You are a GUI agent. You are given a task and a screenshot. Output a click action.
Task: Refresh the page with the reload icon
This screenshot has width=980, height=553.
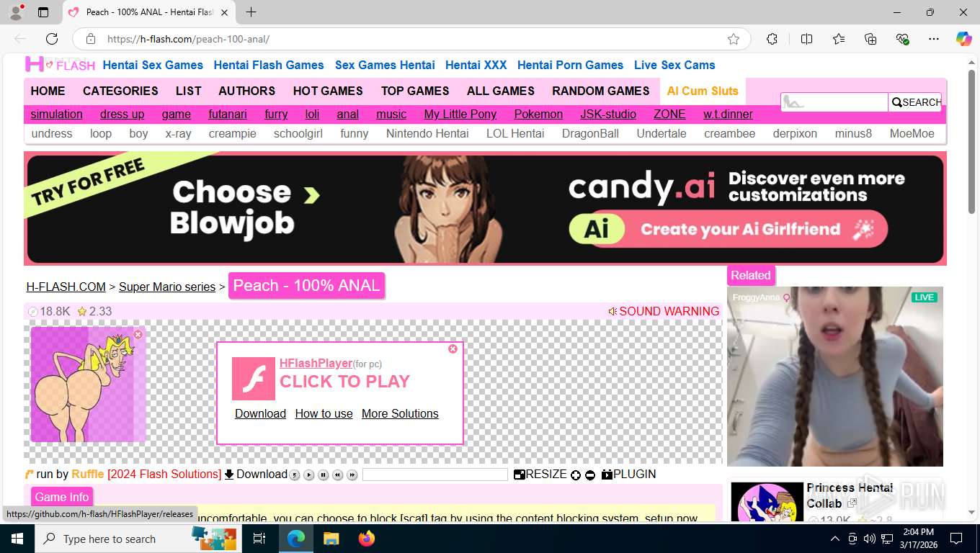click(52, 39)
